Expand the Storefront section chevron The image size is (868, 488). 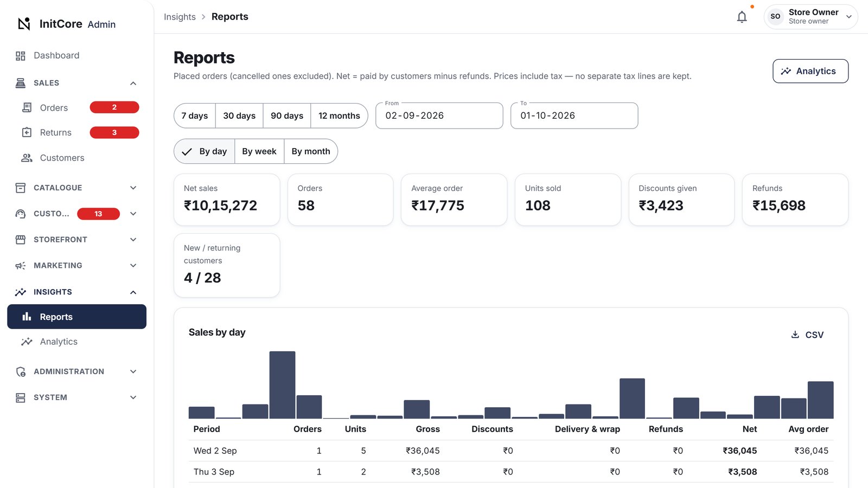pos(133,240)
